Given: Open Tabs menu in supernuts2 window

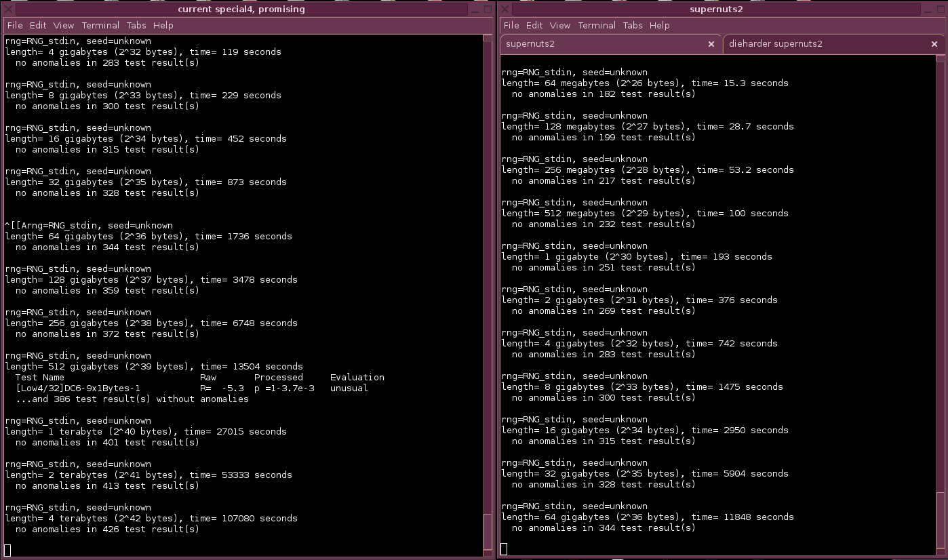Looking at the screenshot, I should pyautogui.click(x=633, y=25).
